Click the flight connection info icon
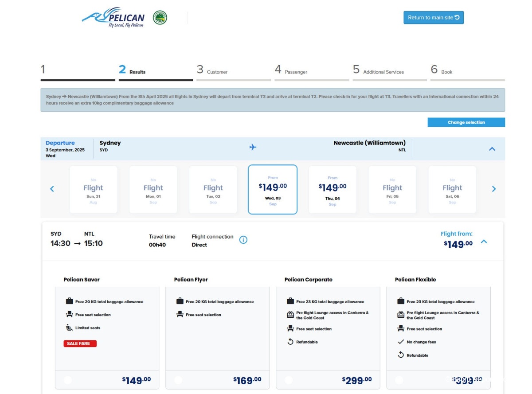Viewport: 532px width, 394px height. (243, 240)
